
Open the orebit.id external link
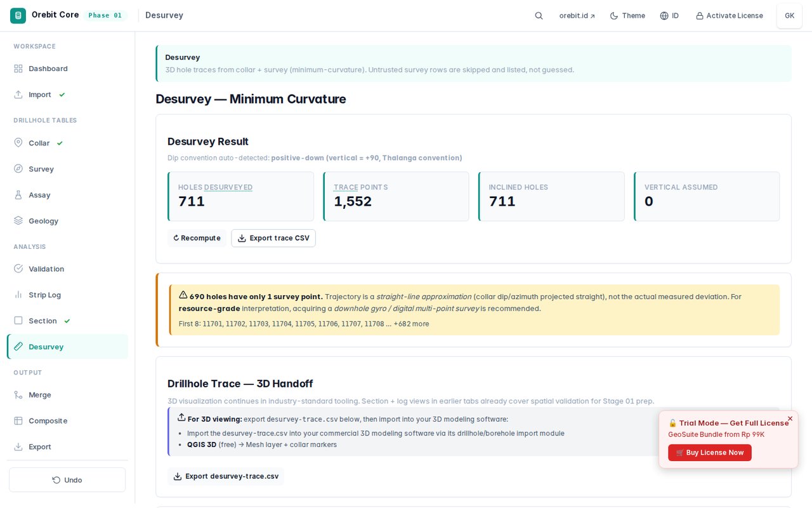coord(577,16)
